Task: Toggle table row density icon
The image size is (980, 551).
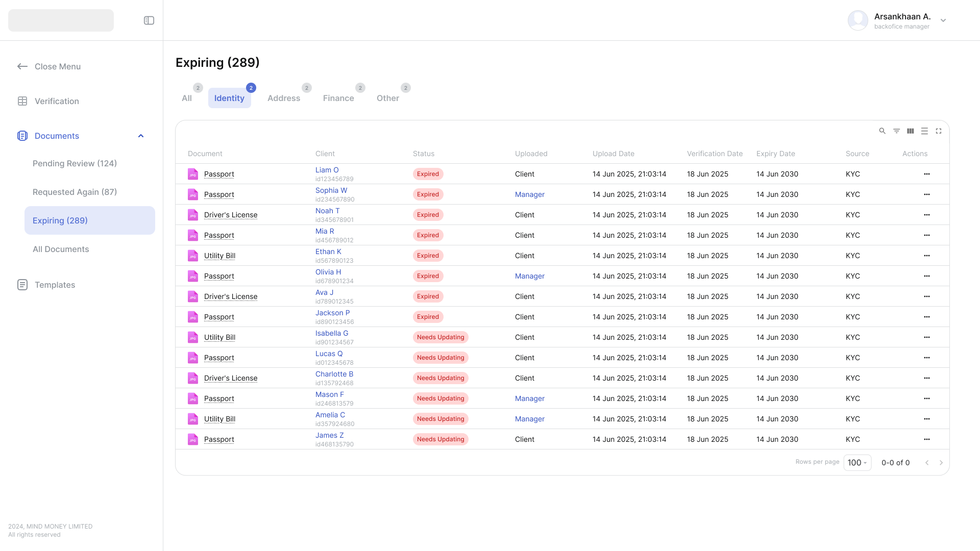Action: click(x=924, y=131)
